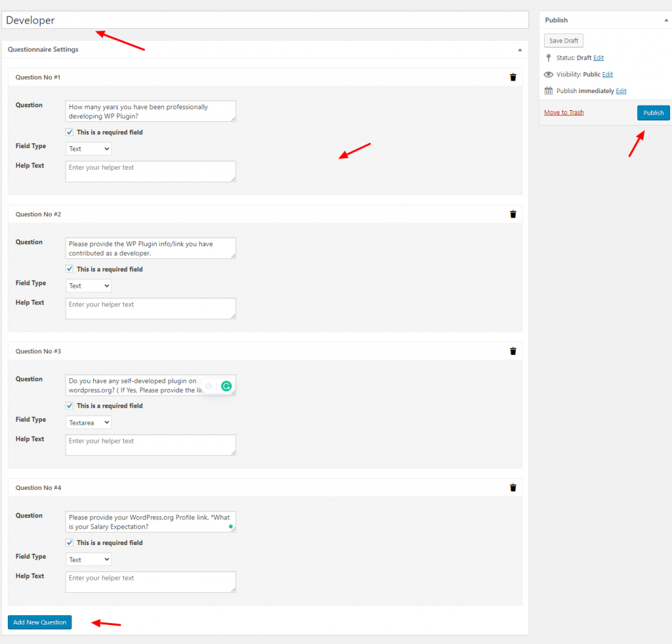Delete Question No #1 with trash icon
The height and width of the screenshot is (644, 672).
click(513, 77)
